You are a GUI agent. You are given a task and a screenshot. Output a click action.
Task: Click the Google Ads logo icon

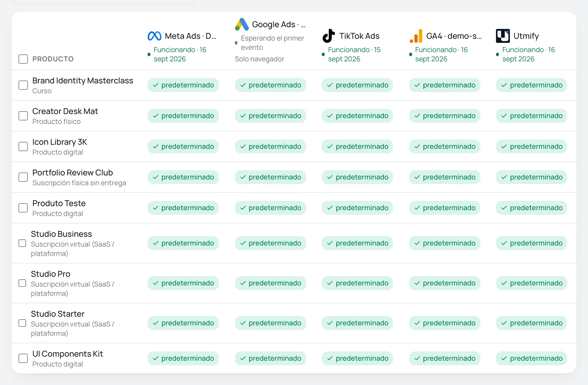click(x=242, y=24)
